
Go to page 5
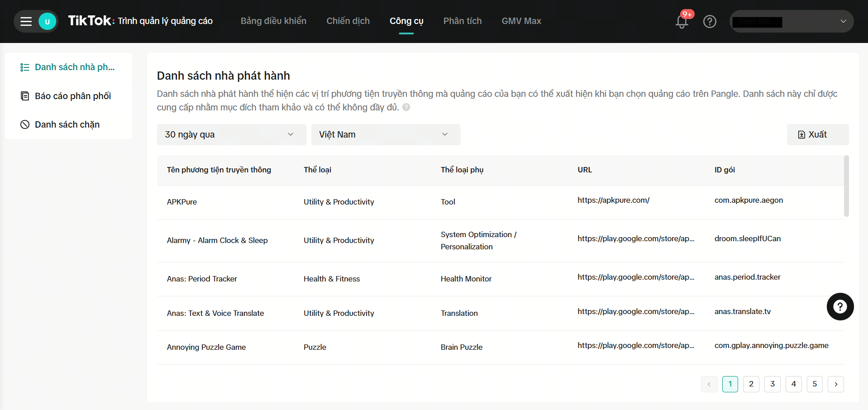(x=815, y=384)
